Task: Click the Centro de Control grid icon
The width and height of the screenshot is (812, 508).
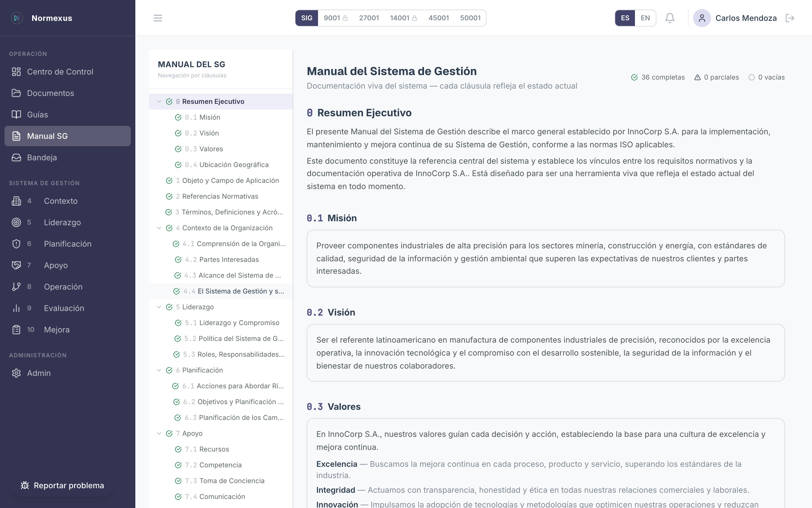Action: (16, 72)
